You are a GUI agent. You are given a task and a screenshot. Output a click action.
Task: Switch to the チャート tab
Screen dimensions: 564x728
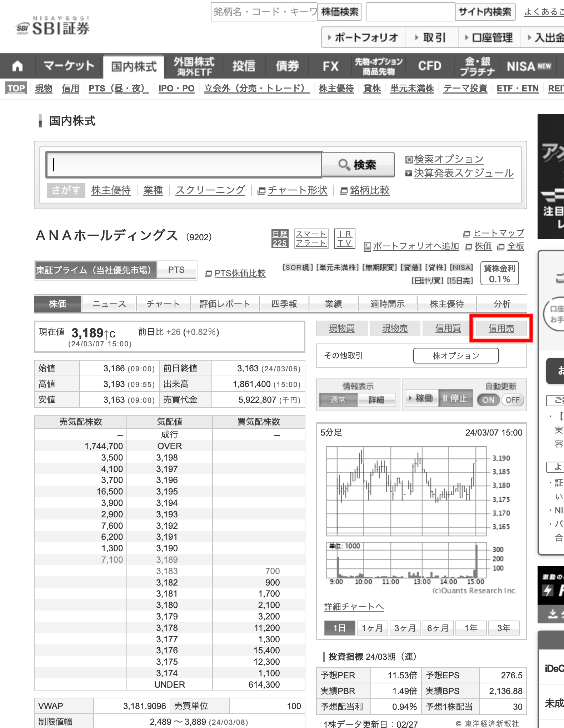[x=163, y=304]
